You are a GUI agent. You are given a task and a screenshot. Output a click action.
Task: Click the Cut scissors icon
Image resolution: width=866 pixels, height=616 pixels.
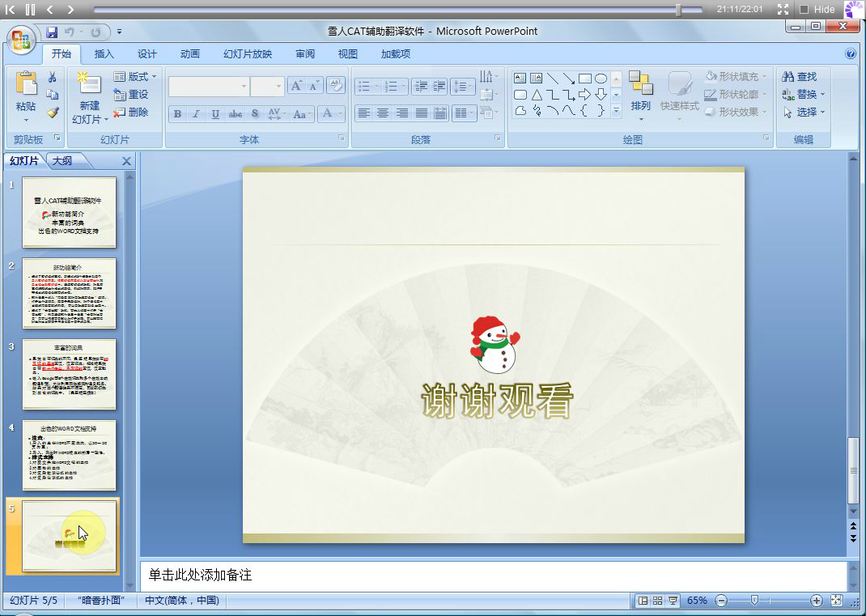pos(53,77)
